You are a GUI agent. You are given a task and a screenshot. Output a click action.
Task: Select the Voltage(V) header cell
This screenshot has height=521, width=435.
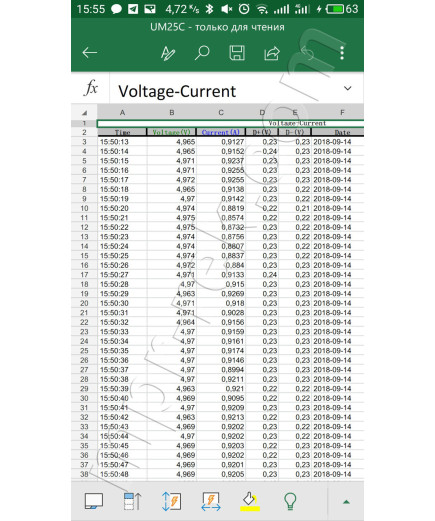pyautogui.click(x=172, y=132)
